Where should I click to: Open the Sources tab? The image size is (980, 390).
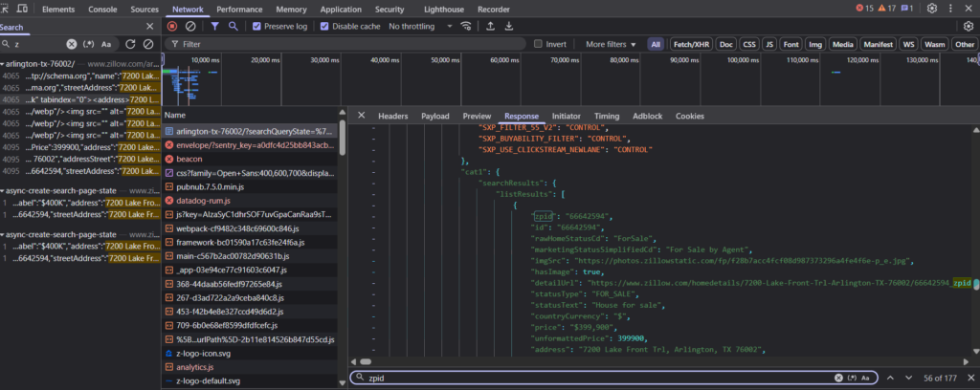pyautogui.click(x=145, y=10)
